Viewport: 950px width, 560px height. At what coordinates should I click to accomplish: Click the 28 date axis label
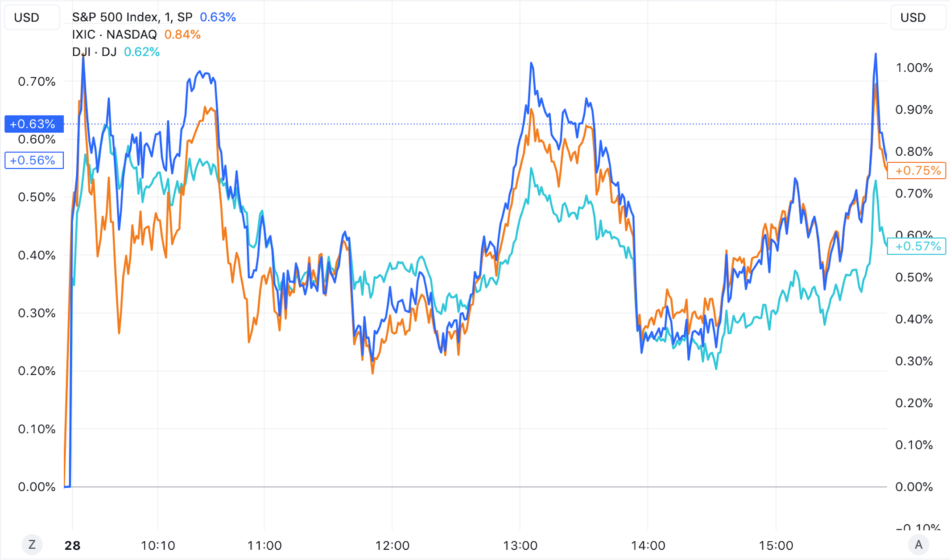(x=72, y=545)
